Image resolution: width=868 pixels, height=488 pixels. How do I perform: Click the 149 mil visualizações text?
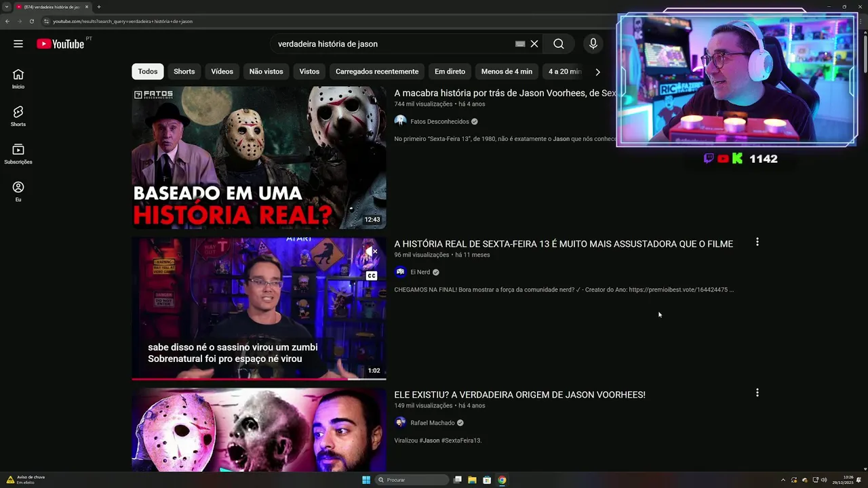pos(423,405)
